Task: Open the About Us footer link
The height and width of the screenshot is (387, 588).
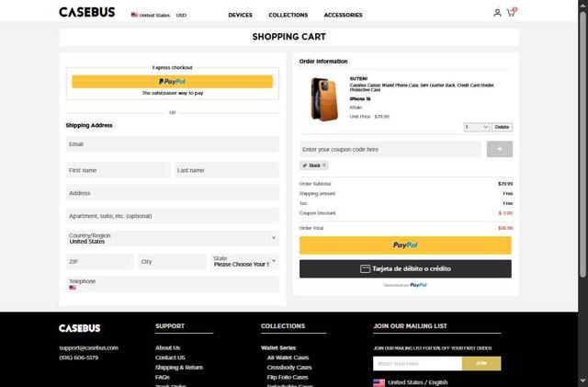Action: 167,347
